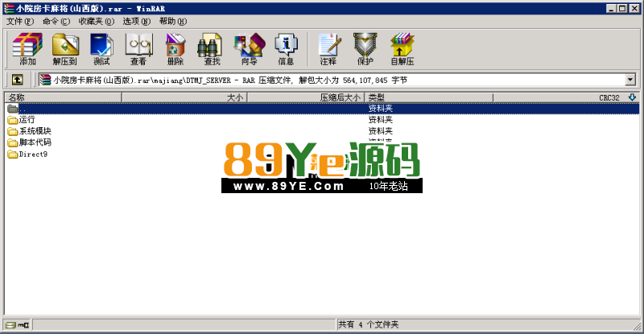Click the WinRAR title bar icon
This screenshot has height=334, width=644.
(9, 8)
